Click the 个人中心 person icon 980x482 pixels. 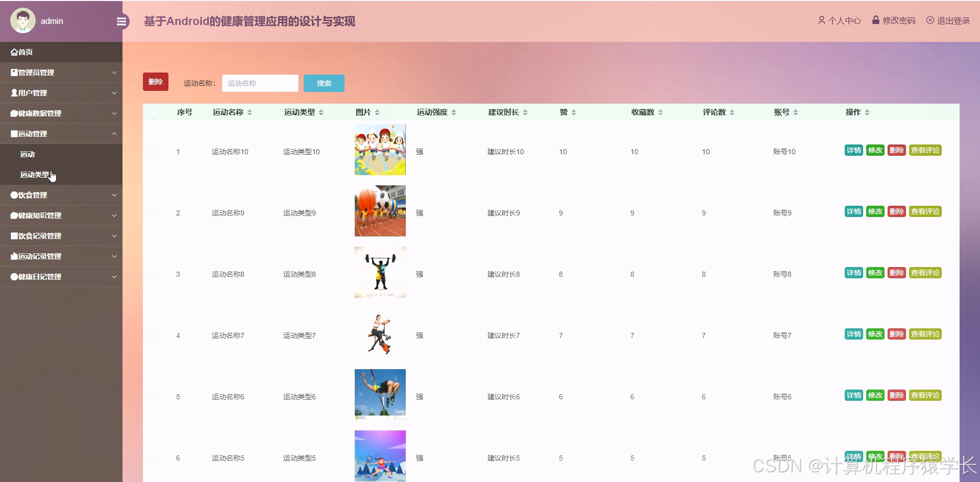[822, 20]
